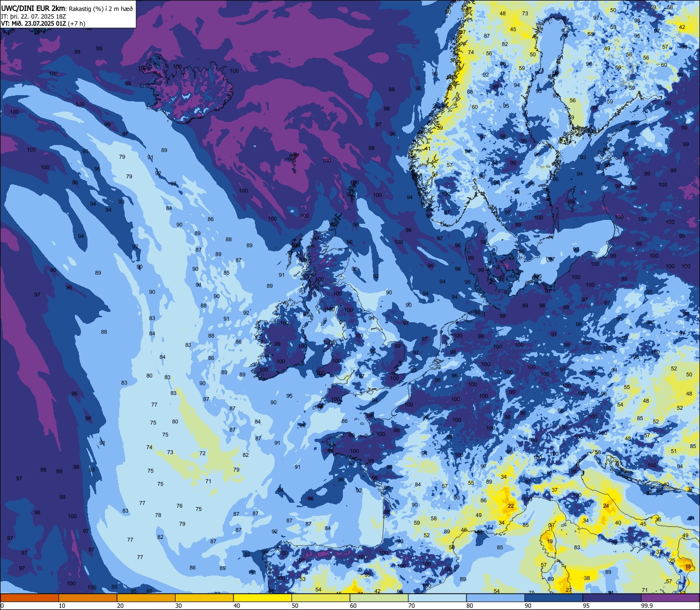This screenshot has width=700, height=610.
Task: Click the dark orange 0–10 legend segment
Action: click(30, 597)
